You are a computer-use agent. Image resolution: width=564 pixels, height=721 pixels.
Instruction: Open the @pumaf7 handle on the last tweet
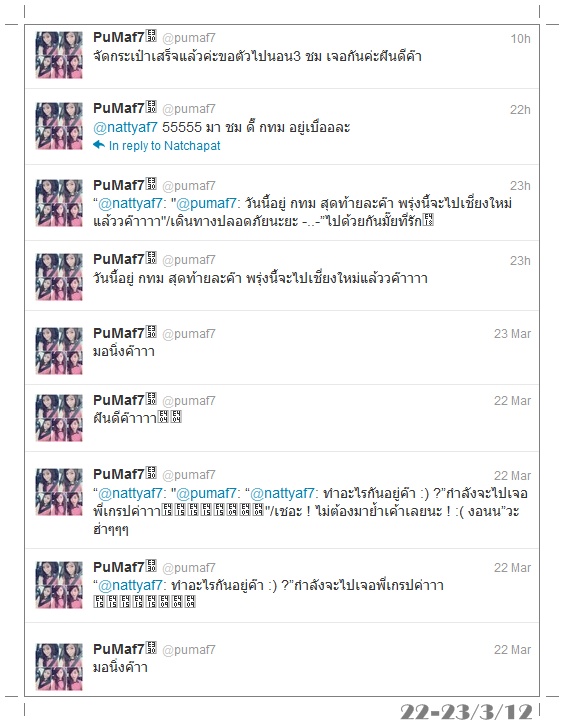tap(188, 650)
